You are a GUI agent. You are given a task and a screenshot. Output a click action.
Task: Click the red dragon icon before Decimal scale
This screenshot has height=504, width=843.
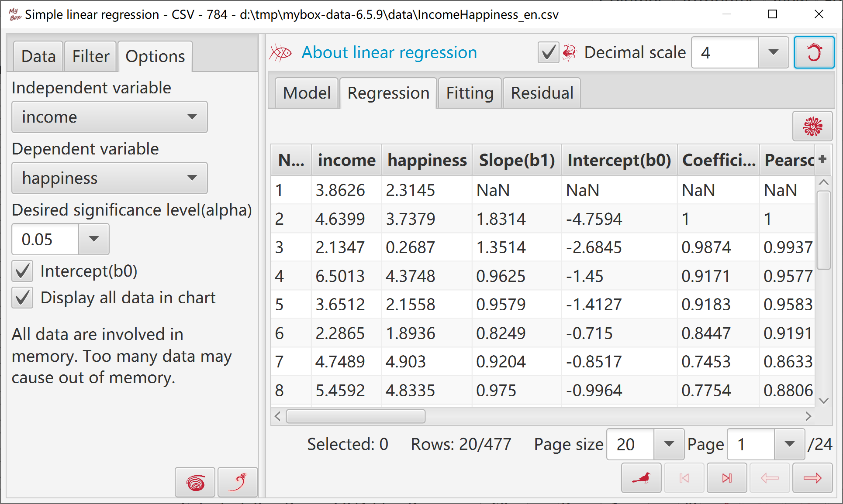[x=570, y=52]
